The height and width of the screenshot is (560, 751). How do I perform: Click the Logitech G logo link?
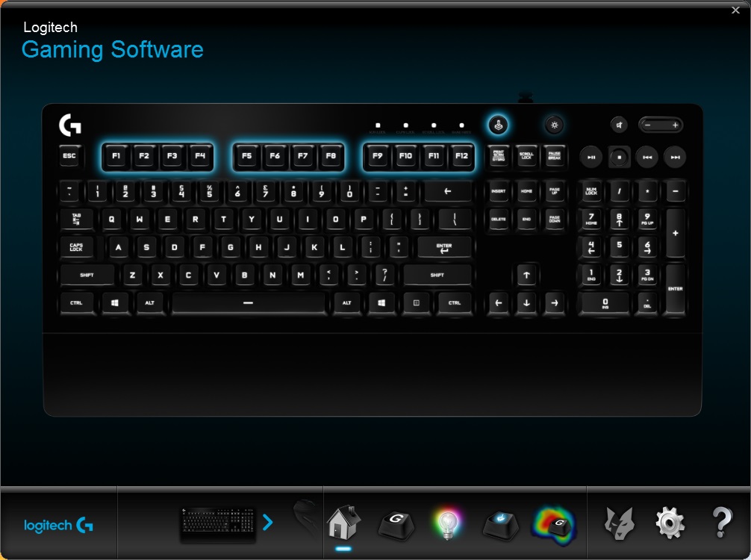coord(58,526)
